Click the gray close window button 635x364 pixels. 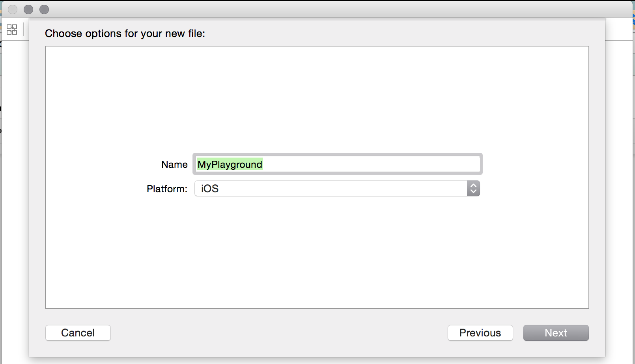[13, 9]
